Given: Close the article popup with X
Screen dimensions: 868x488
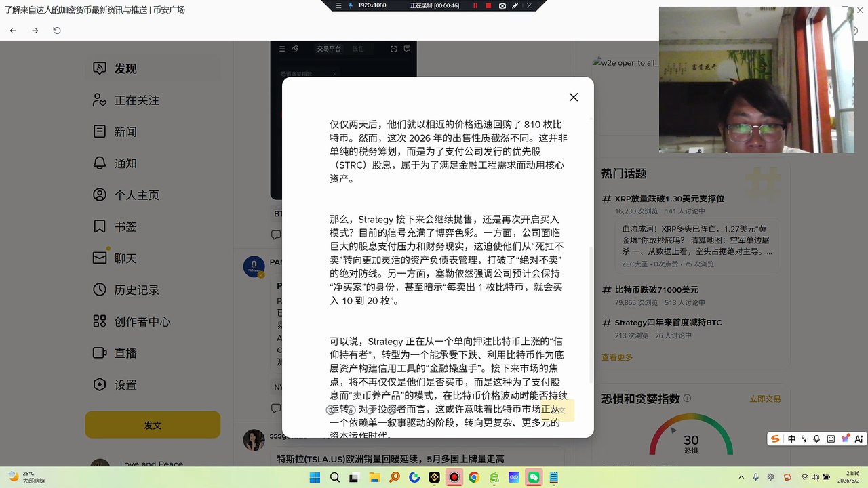Looking at the screenshot, I should point(574,98).
